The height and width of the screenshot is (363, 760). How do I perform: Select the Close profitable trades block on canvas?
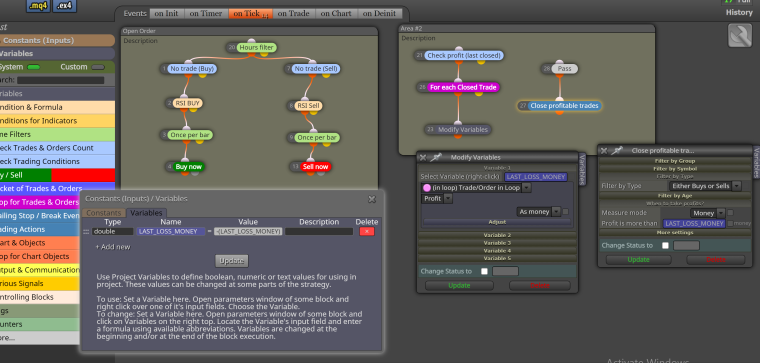pyautogui.click(x=565, y=105)
